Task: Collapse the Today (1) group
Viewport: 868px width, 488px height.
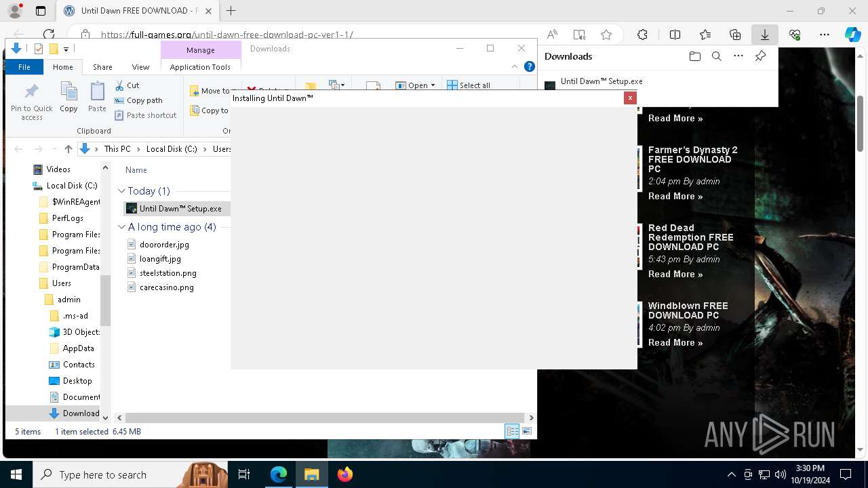Action: [121, 191]
